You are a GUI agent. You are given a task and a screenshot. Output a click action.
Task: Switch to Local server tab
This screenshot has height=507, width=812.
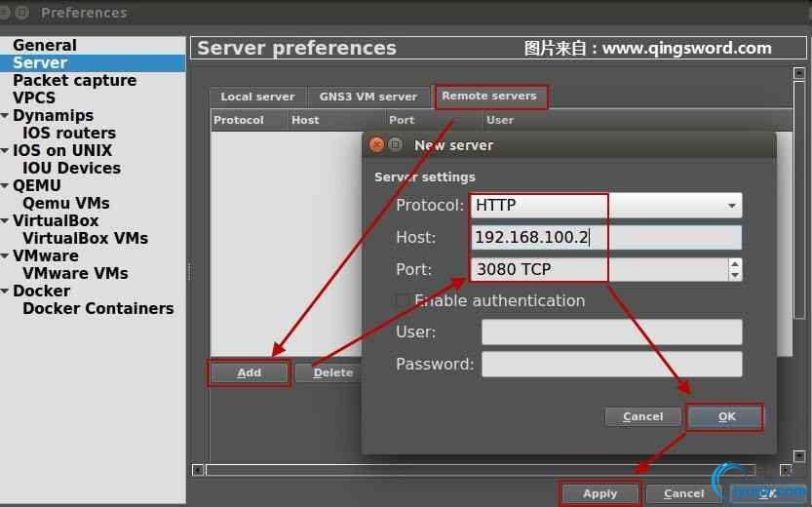257,97
